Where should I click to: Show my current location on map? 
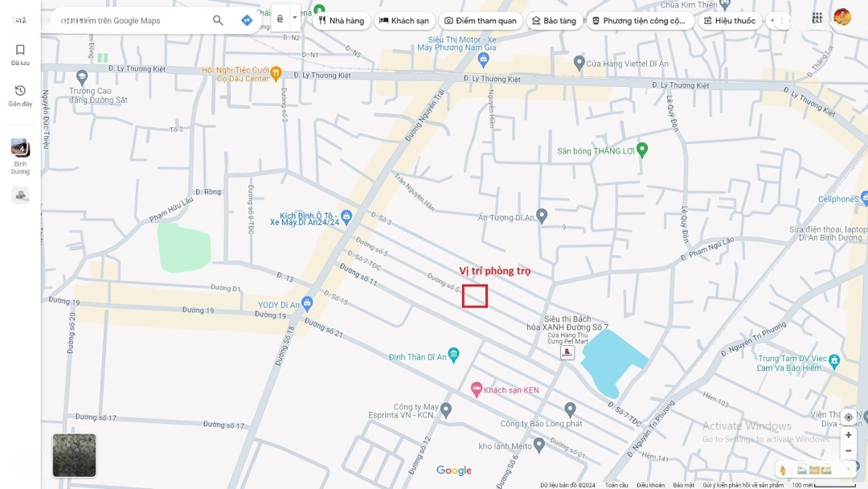[849, 417]
